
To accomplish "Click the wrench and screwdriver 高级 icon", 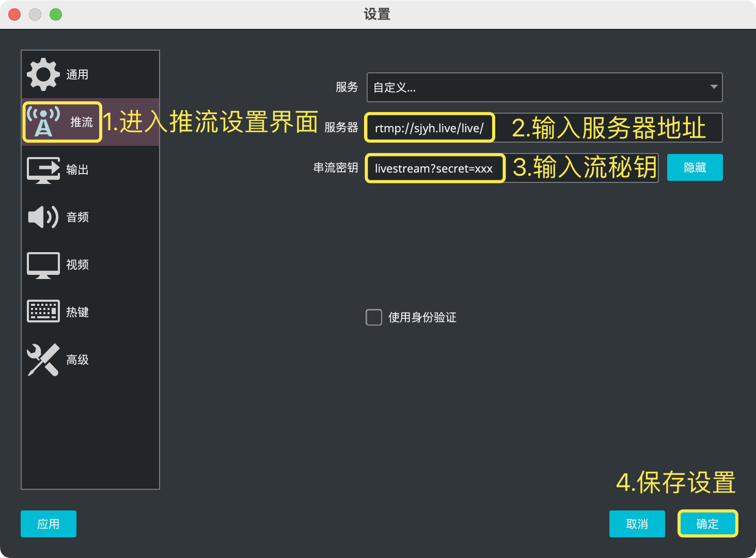I will point(43,360).
